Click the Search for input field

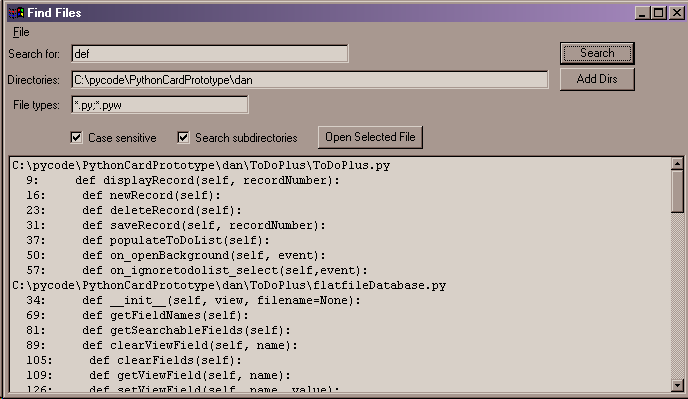point(210,54)
